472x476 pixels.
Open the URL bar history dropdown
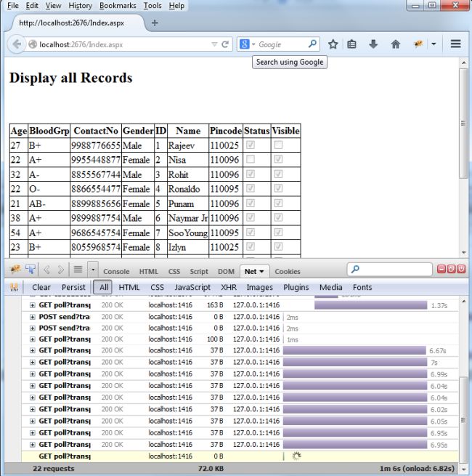[x=214, y=44]
